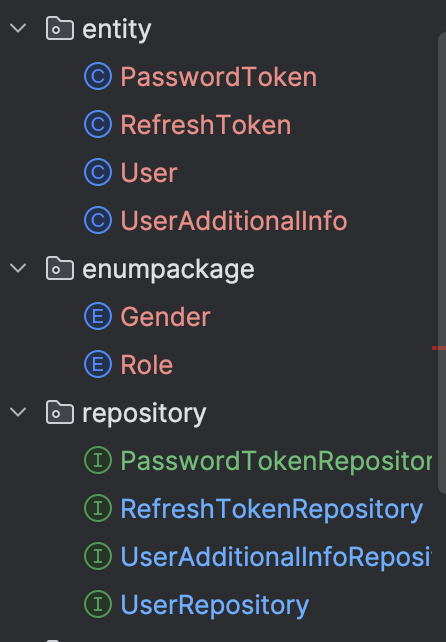
Task: Click the Role enum icon
Action: pos(98,364)
